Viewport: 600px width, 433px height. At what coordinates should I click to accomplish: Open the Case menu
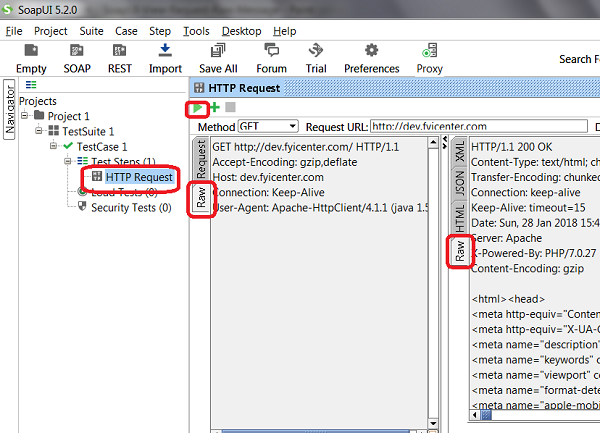tap(126, 31)
